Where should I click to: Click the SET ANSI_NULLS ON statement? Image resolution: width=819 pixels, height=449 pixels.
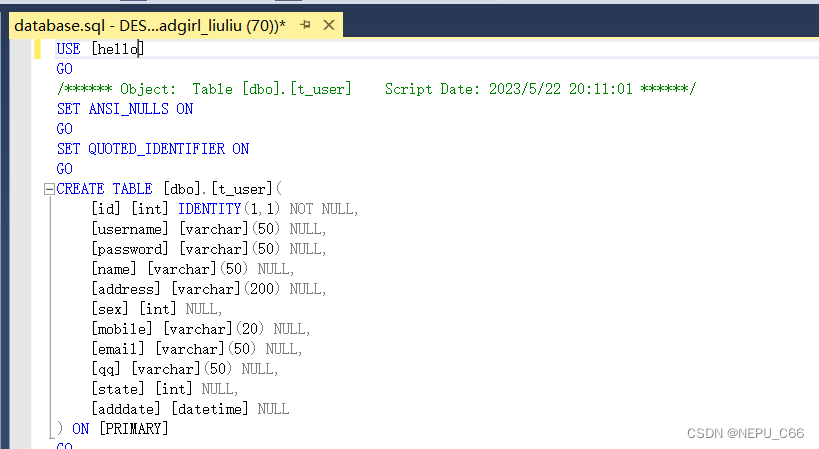125,109
